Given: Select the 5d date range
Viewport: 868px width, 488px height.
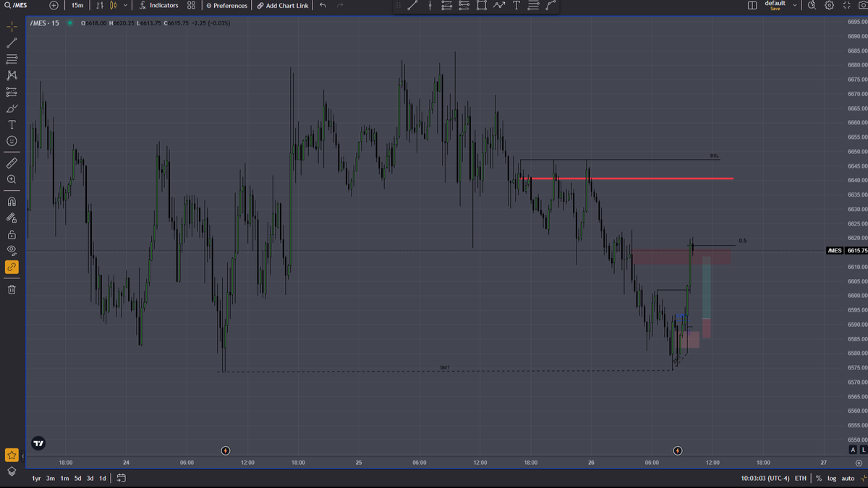Looking at the screenshot, I should click(x=77, y=478).
